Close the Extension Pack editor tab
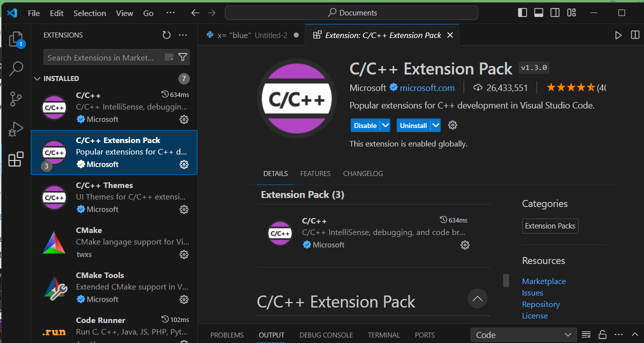644x343 pixels. point(450,35)
